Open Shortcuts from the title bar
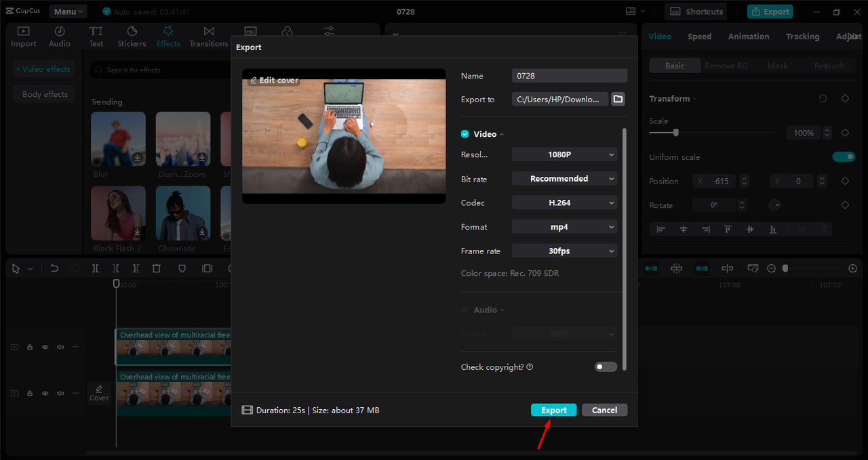Image resolution: width=868 pixels, height=460 pixels. [x=696, y=12]
